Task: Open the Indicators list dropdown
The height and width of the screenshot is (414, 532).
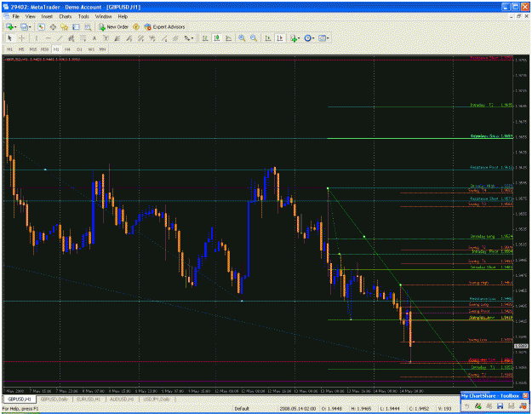Action: pyautogui.click(x=295, y=38)
